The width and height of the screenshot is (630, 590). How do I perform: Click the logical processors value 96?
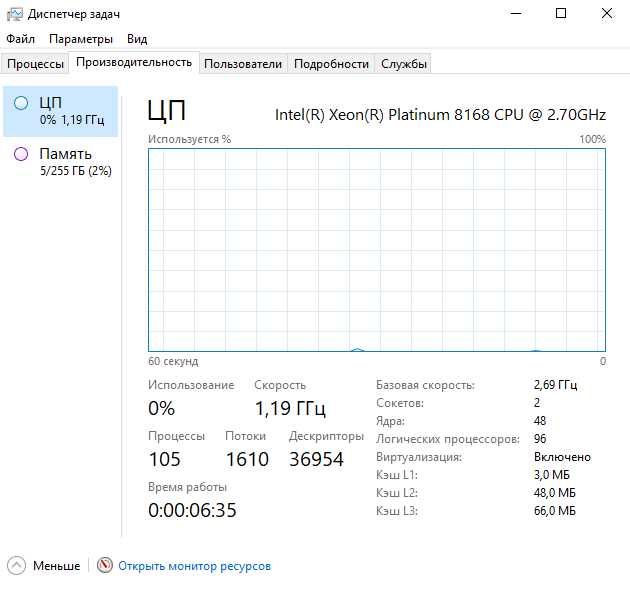(x=540, y=438)
